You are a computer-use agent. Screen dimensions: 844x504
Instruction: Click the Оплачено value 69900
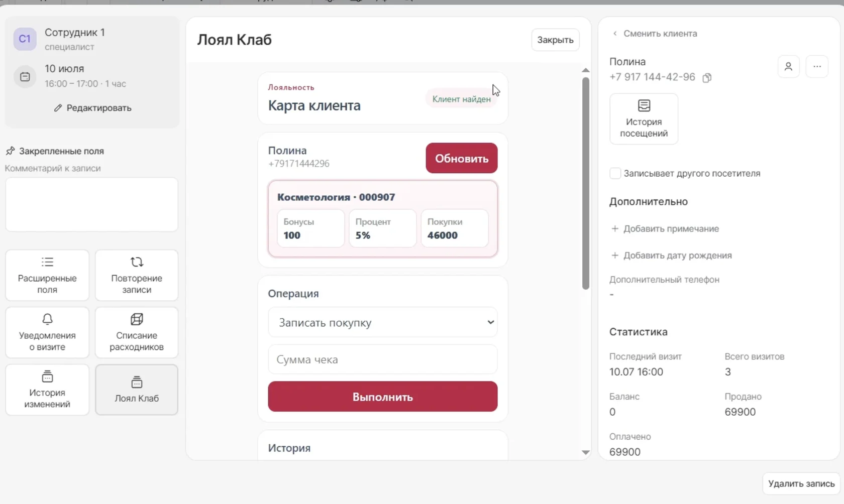(625, 452)
